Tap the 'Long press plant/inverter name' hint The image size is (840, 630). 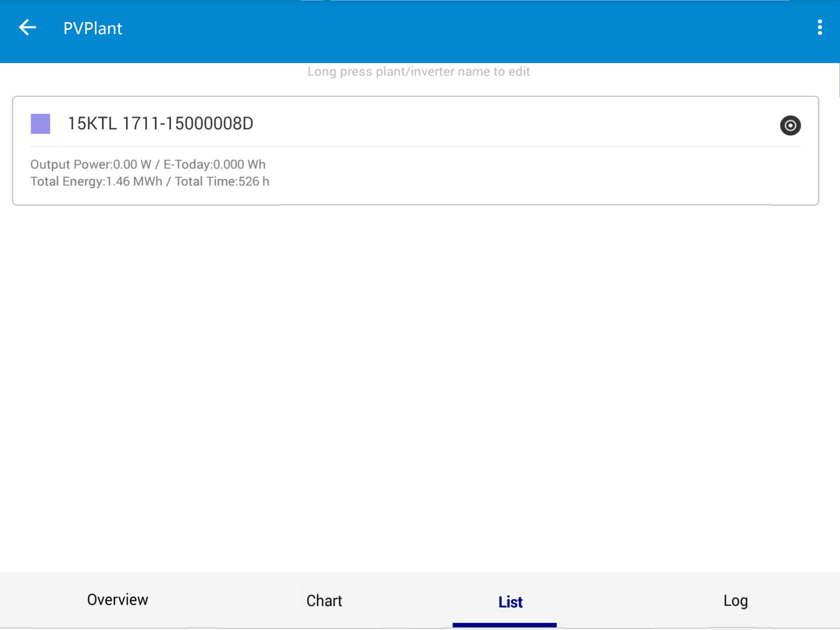click(x=418, y=71)
